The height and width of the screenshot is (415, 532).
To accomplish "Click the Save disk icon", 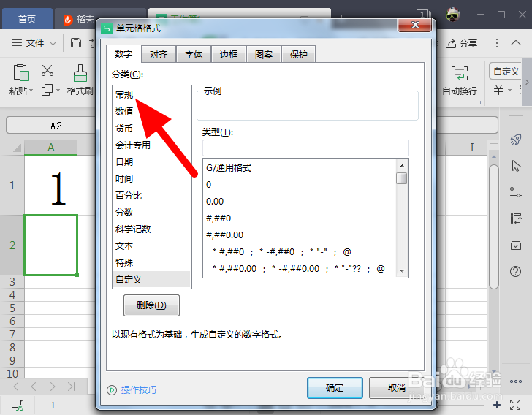I will click(x=76, y=43).
